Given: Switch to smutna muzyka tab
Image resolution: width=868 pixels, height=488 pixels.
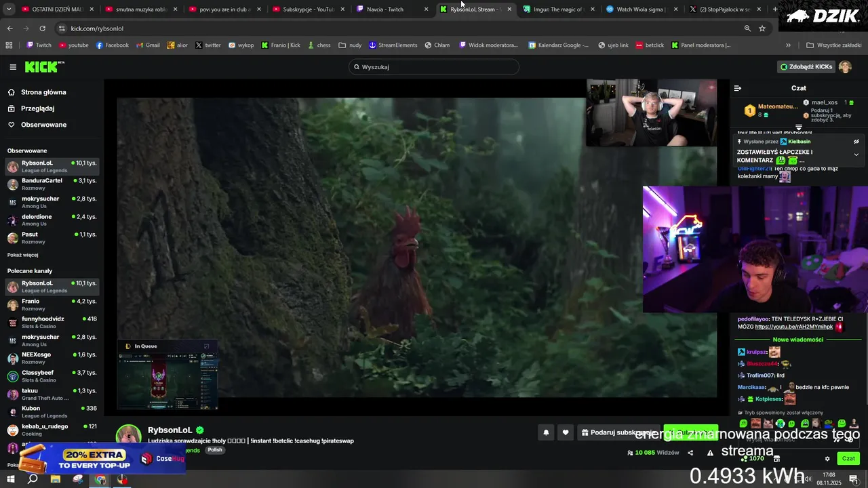Looking at the screenshot, I should pyautogui.click(x=141, y=9).
